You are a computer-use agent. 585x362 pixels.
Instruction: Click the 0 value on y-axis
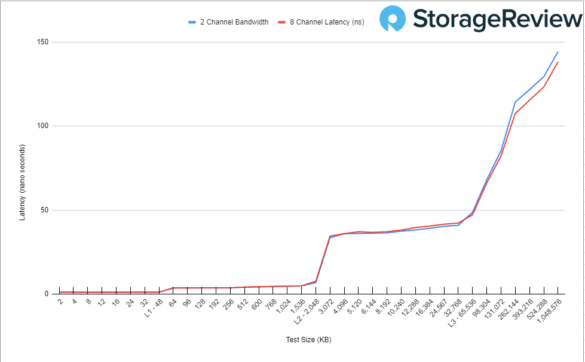tap(47, 294)
